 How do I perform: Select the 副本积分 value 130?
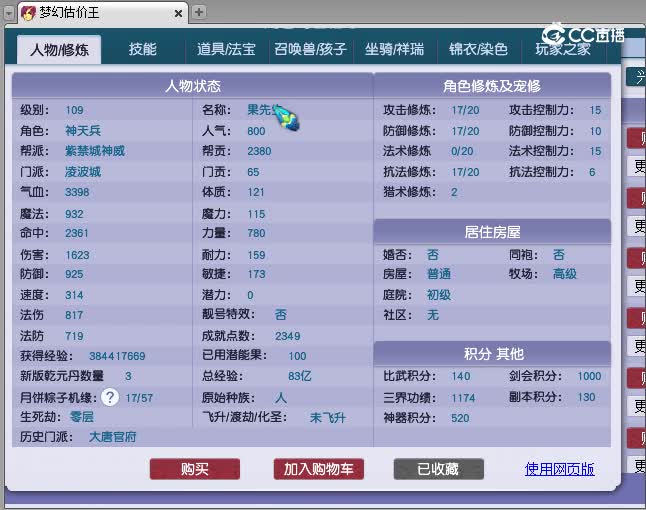click(586, 397)
